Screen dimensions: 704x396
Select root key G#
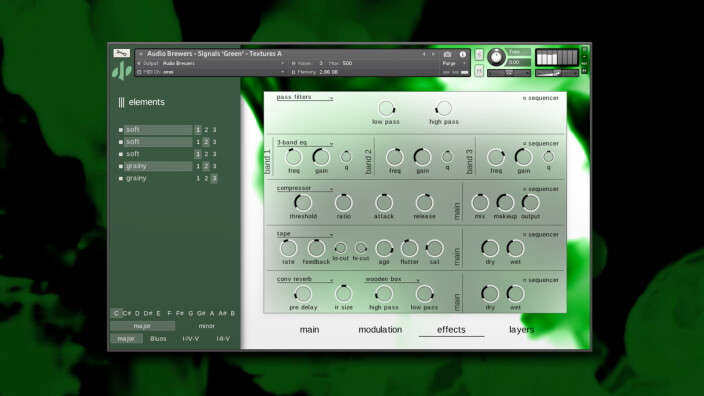[x=201, y=313]
